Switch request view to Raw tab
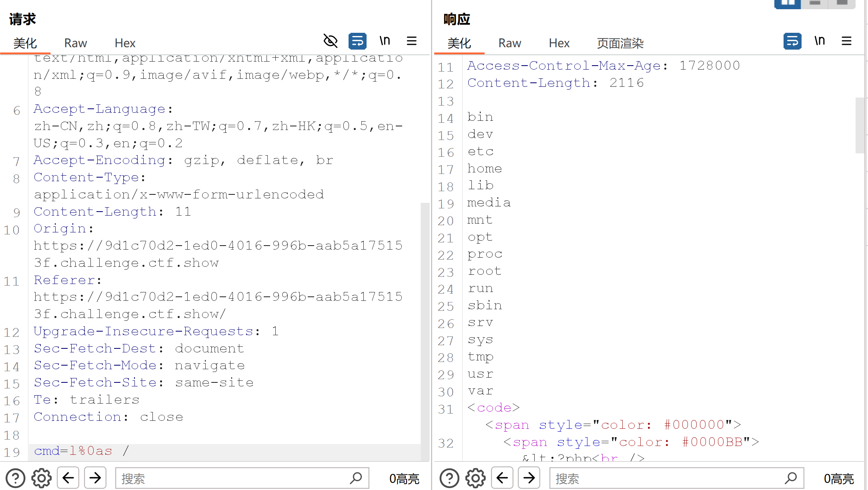The image size is (868, 490). [x=76, y=43]
